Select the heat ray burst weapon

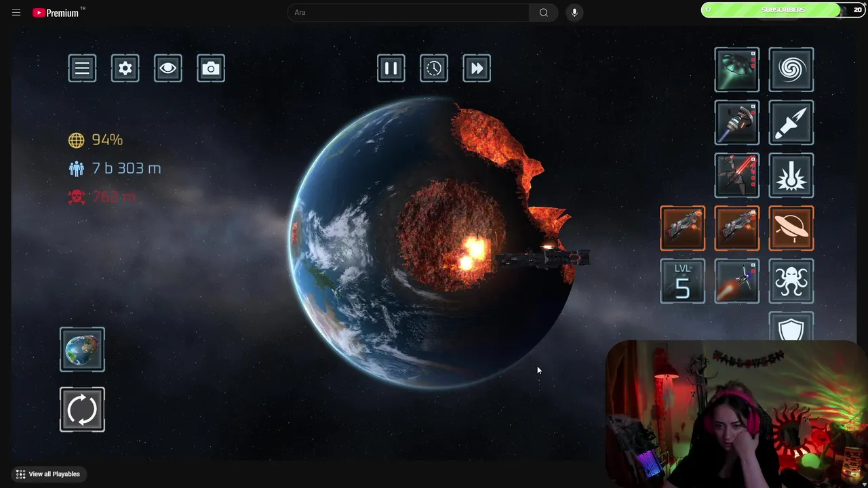pos(791,176)
